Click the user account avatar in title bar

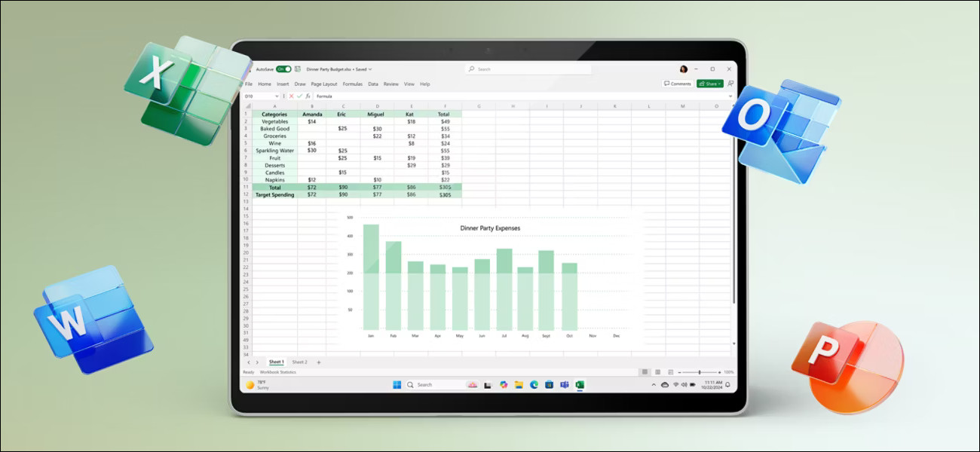[682, 69]
